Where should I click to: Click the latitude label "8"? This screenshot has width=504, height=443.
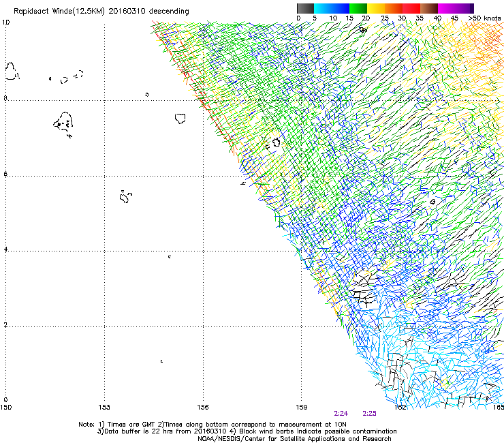5,98
